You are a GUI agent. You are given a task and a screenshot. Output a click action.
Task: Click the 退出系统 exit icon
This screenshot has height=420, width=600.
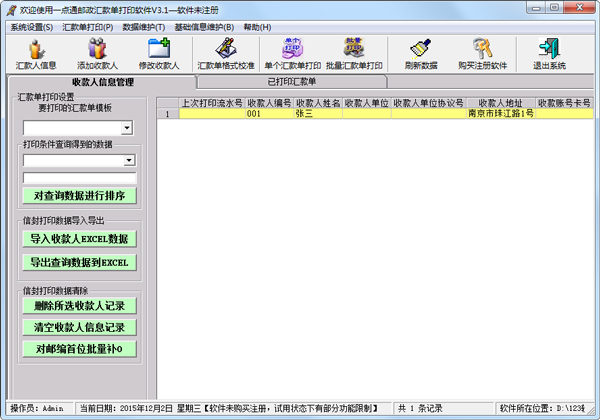[x=549, y=54]
